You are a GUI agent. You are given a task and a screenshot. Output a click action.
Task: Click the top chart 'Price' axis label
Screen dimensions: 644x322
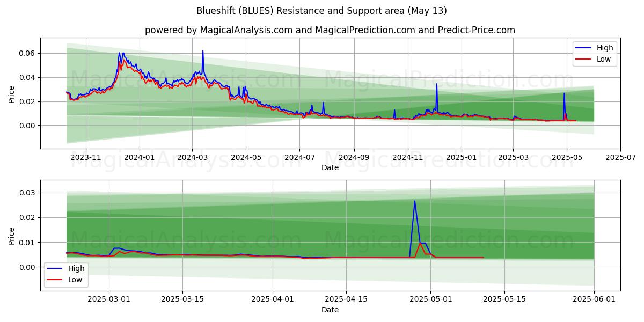pyautogui.click(x=12, y=94)
